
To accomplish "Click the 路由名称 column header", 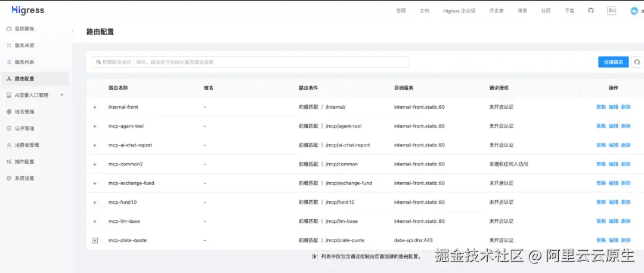I will [118, 88].
